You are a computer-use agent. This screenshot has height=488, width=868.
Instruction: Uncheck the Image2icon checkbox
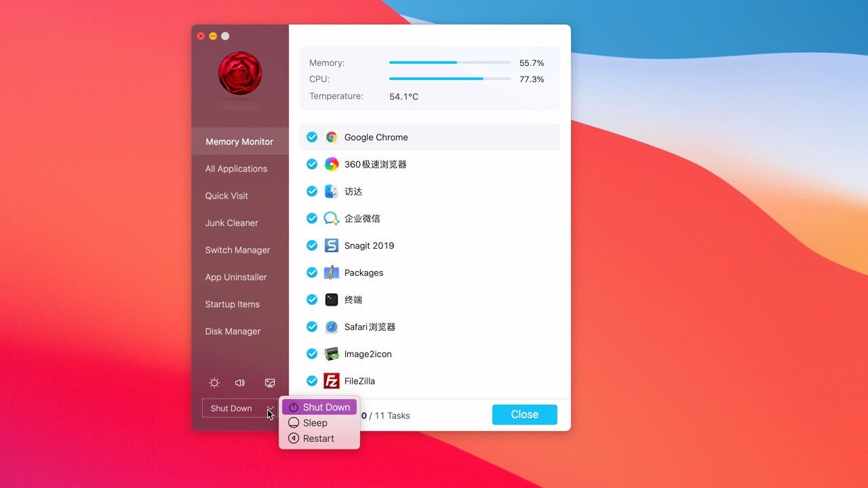coord(312,354)
